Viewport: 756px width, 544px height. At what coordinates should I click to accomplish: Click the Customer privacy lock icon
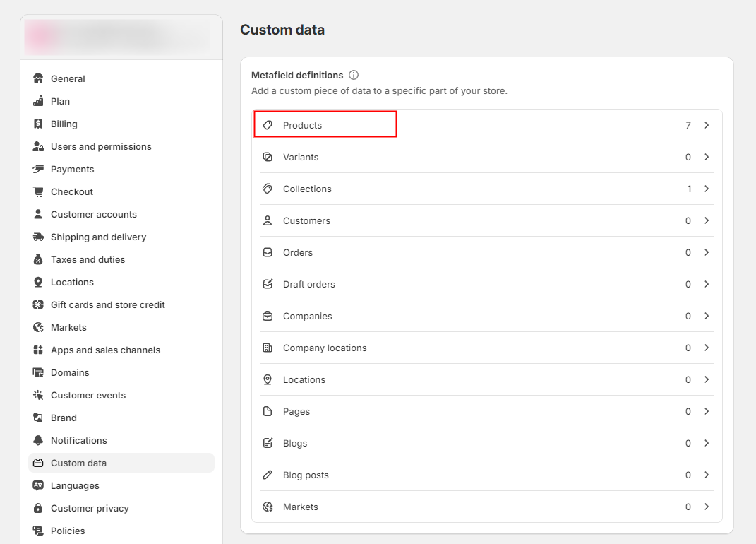pos(38,508)
